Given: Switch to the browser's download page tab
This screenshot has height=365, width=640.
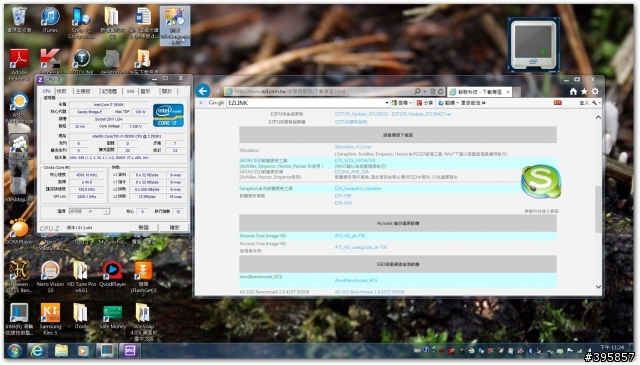Looking at the screenshot, I should pyautogui.click(x=479, y=92).
